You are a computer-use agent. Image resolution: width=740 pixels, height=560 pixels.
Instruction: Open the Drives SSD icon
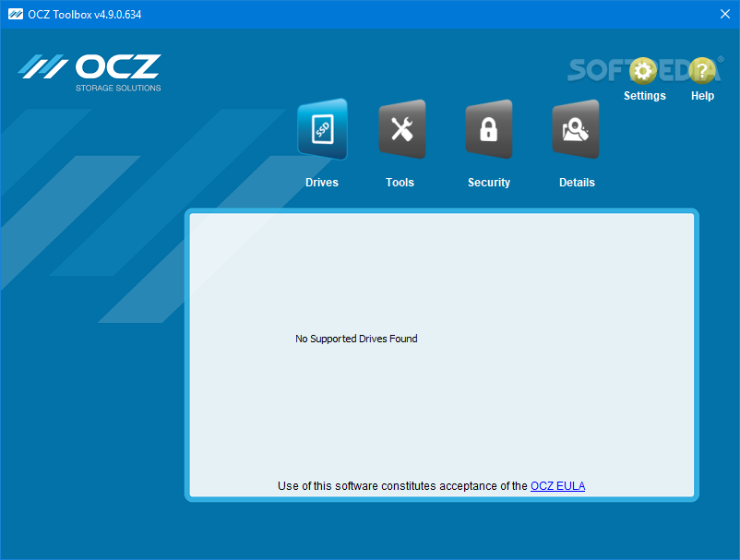[322, 129]
